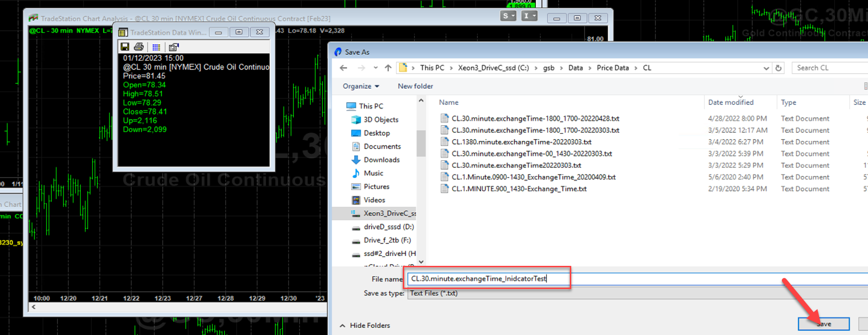Select the Downloads folder in navigation pane
Viewport: 868px width, 335px height.
click(381, 160)
